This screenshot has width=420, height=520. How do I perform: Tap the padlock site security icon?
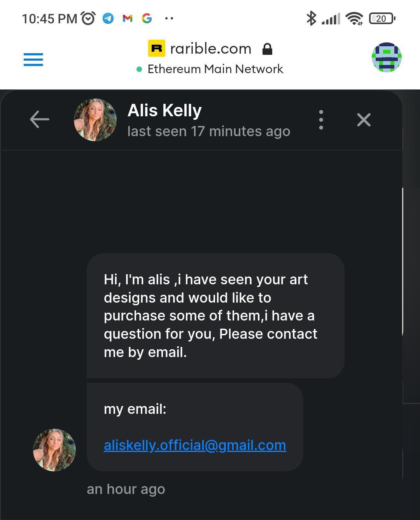[267, 49]
